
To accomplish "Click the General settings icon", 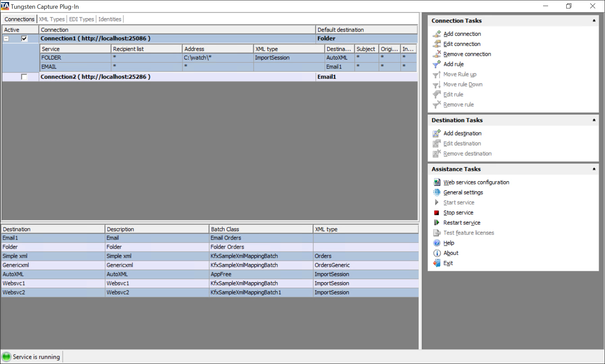I will (x=437, y=192).
